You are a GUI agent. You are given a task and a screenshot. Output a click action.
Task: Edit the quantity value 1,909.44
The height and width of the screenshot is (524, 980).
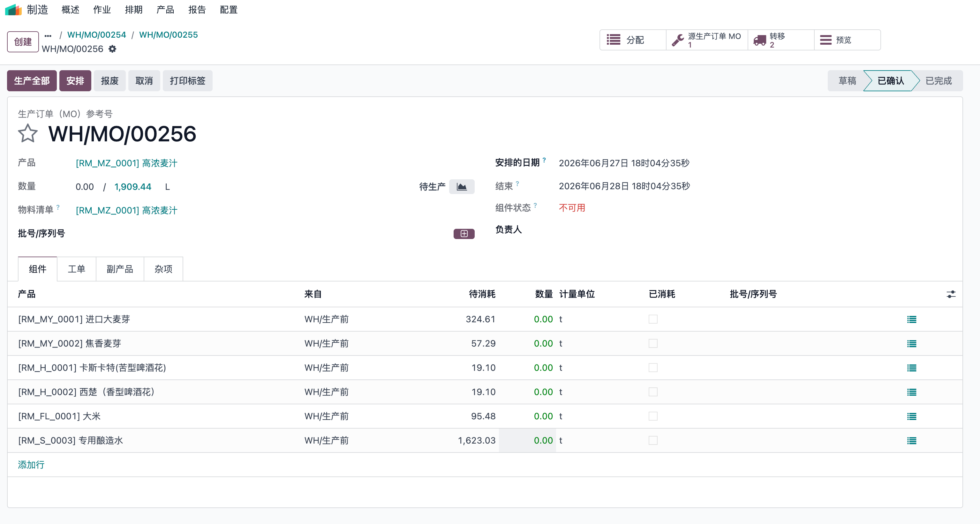(x=133, y=187)
